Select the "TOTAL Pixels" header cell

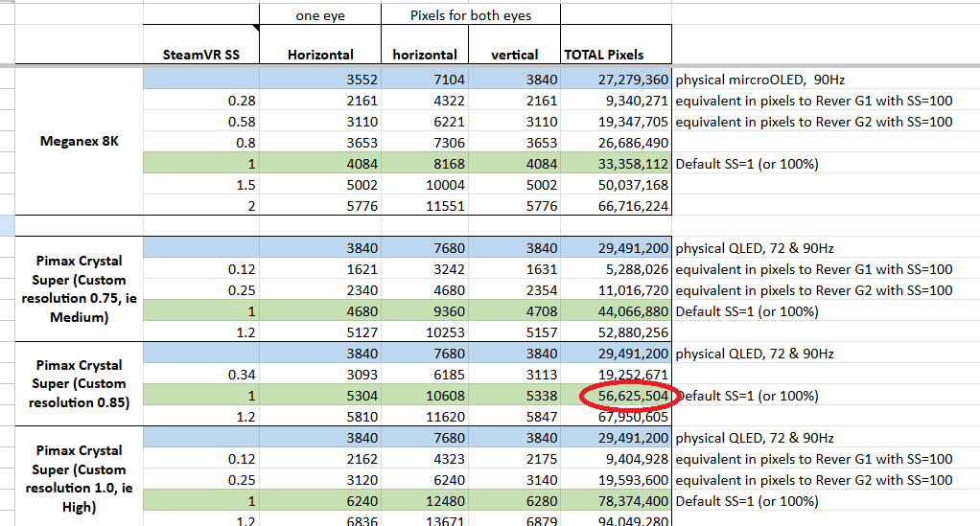coord(617,44)
